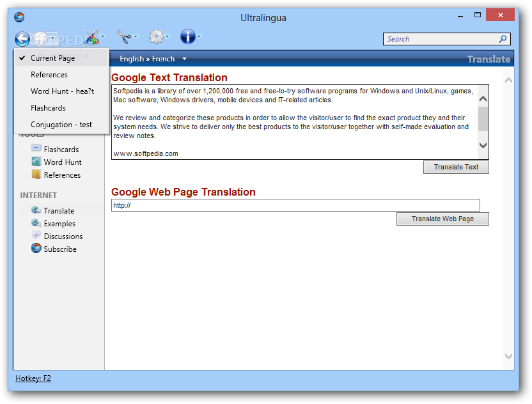Screen dimensions: 532x404
Task: Choose Word Hunt - hea?t history entry
Action: (x=61, y=91)
